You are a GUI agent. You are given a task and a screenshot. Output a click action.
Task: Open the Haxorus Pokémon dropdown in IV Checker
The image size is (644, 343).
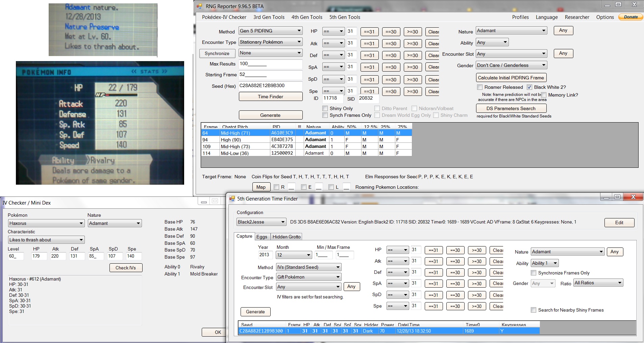click(x=46, y=223)
